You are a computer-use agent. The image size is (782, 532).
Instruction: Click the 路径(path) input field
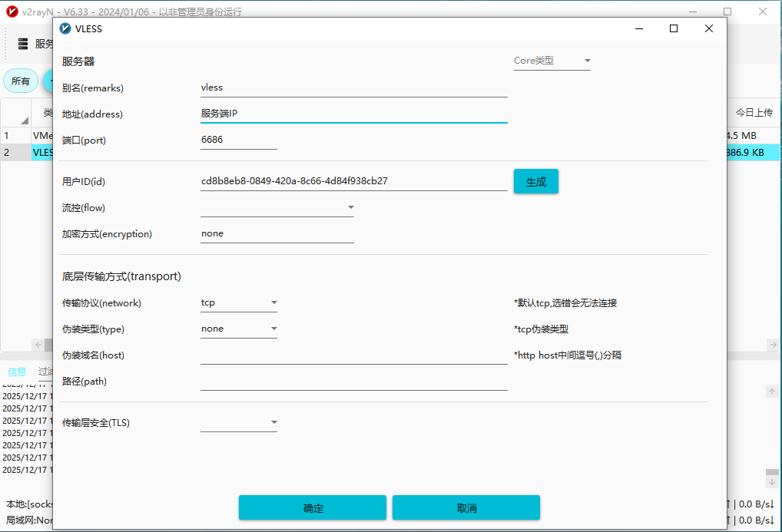[x=354, y=382]
